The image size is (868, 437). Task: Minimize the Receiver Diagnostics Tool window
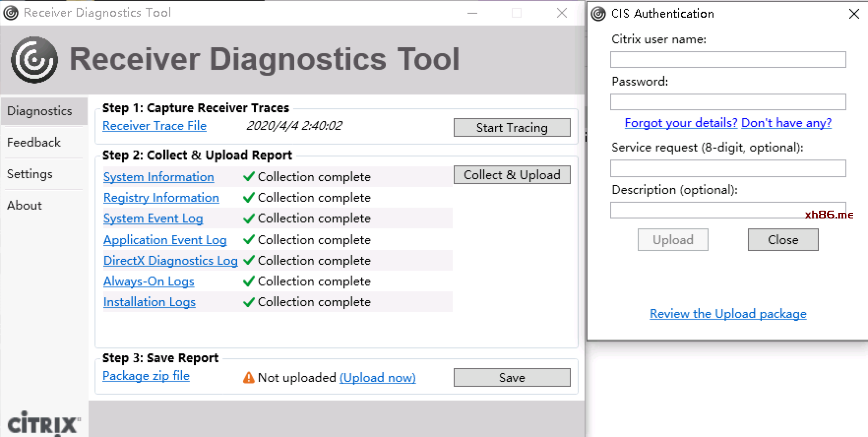tap(472, 13)
